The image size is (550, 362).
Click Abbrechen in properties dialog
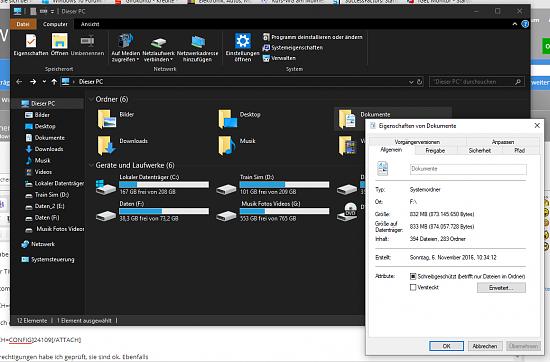coord(485,346)
